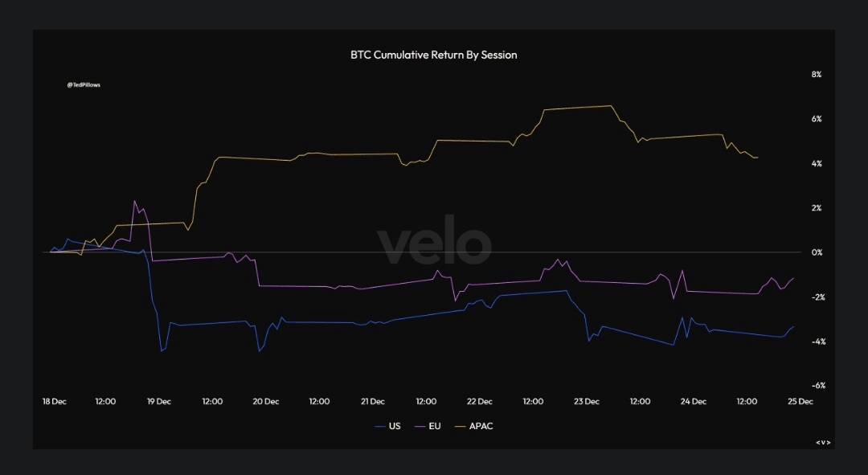The image size is (868, 475).
Task: Click the 23 Dec x-axis label
Action: click(587, 401)
